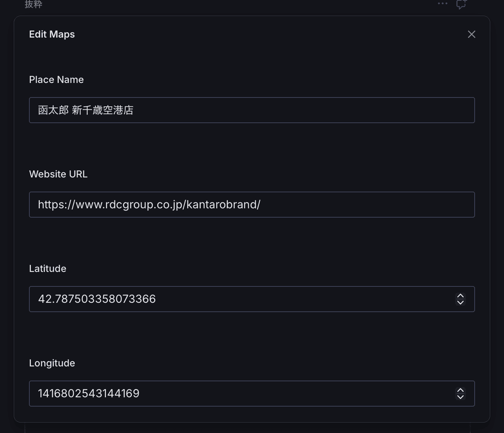Click the Longitude label text
The image size is (504, 433).
tap(52, 363)
